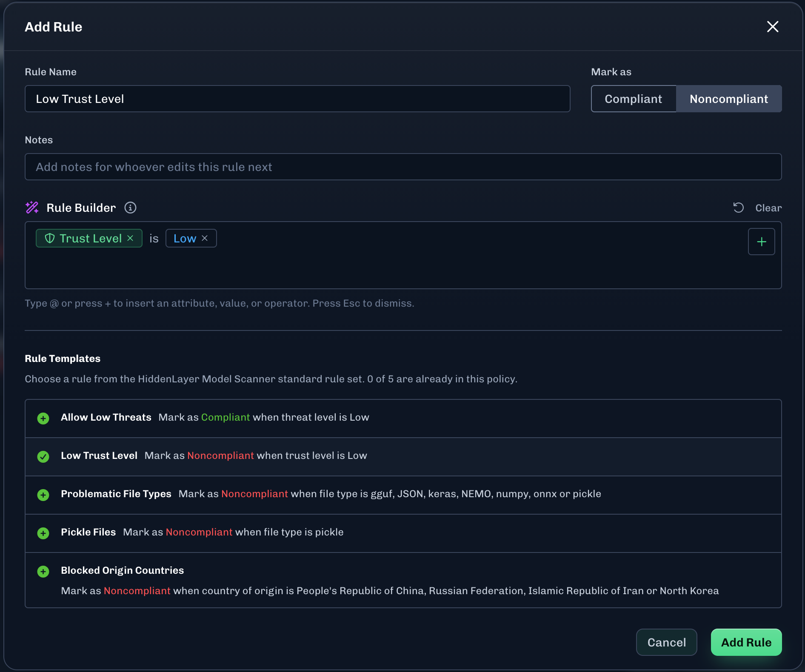
Task: Click the Notes field label
Action: coord(39,140)
